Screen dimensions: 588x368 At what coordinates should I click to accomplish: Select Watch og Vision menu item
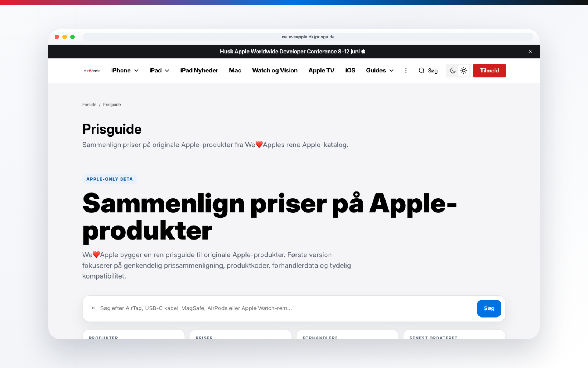click(x=275, y=71)
